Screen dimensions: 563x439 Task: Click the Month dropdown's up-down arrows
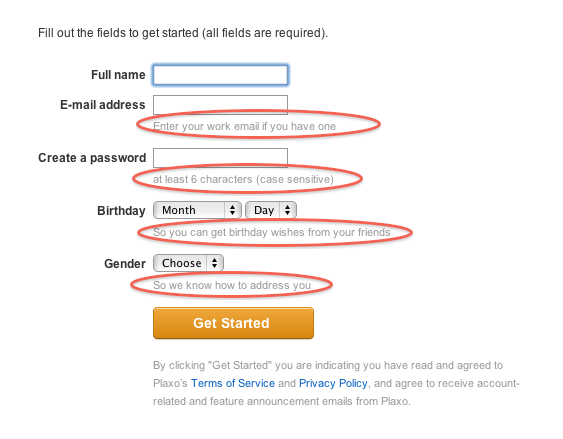(x=233, y=210)
